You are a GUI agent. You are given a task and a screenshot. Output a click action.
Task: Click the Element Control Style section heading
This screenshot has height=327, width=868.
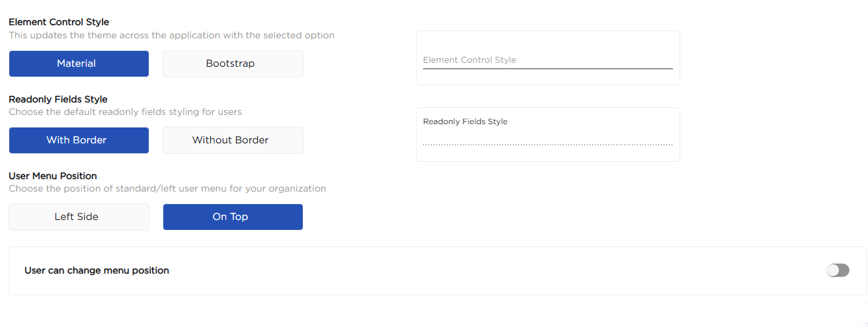click(x=59, y=22)
